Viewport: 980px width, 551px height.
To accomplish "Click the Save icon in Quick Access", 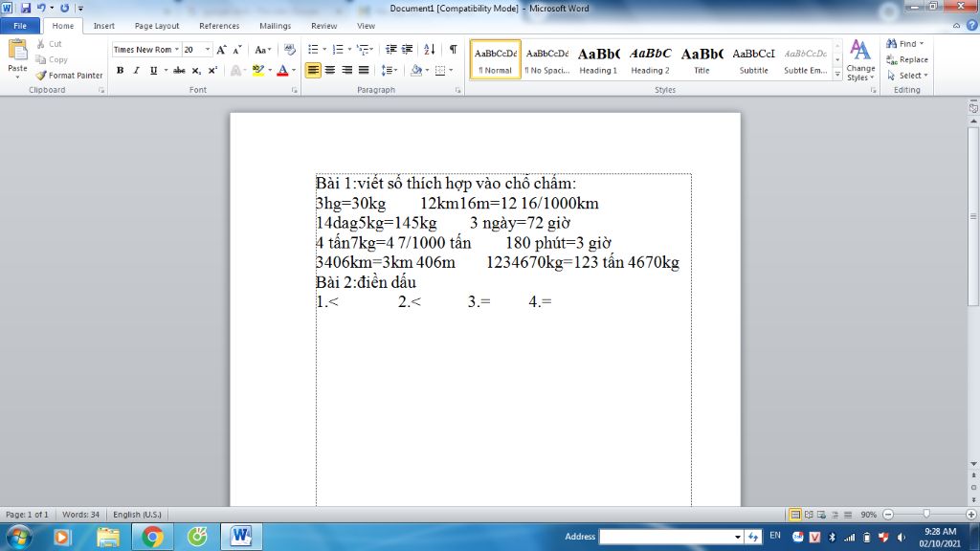I will coord(26,8).
